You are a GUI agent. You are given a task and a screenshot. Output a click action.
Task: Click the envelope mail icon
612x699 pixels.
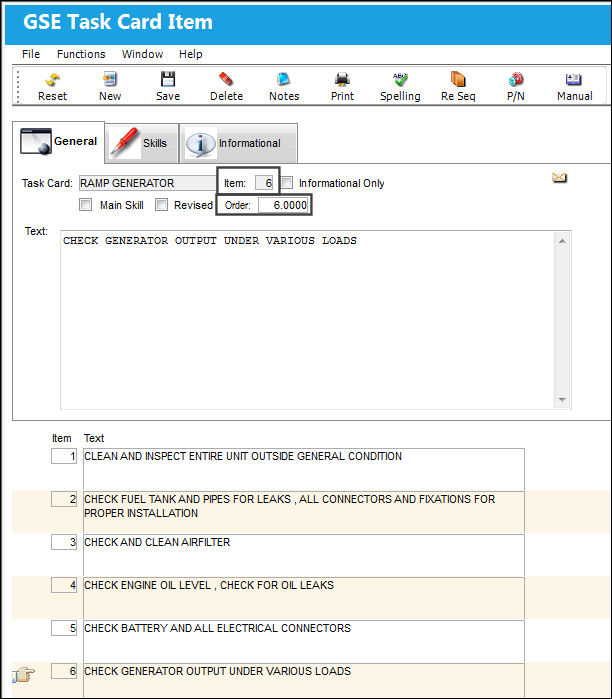[x=559, y=177]
